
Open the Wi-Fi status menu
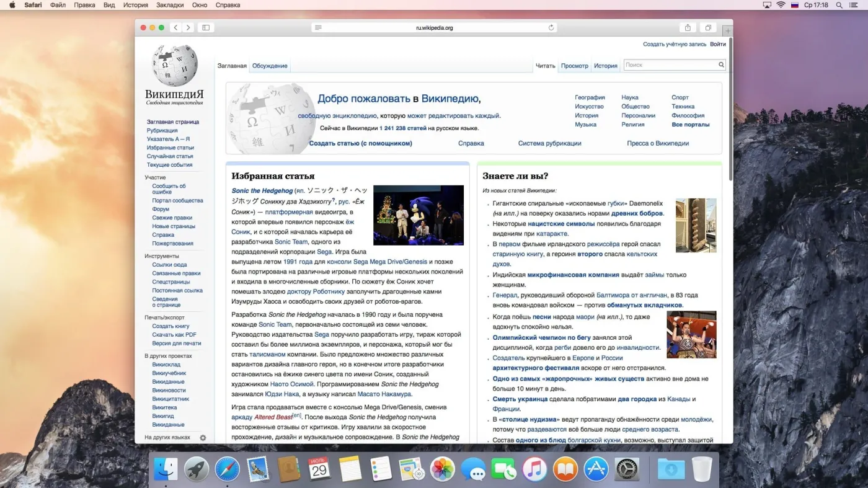point(781,5)
